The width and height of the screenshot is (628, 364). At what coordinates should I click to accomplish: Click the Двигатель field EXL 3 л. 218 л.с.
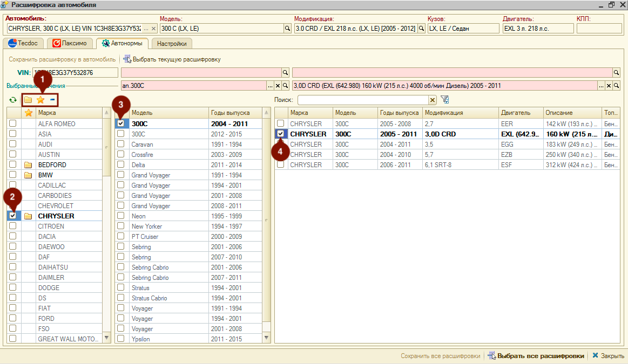coord(538,29)
